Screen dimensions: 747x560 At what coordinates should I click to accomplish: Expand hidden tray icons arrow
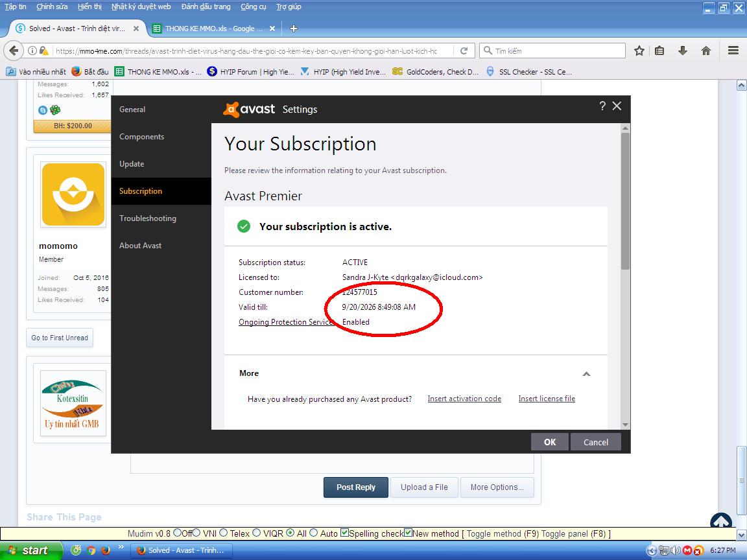pos(652,550)
